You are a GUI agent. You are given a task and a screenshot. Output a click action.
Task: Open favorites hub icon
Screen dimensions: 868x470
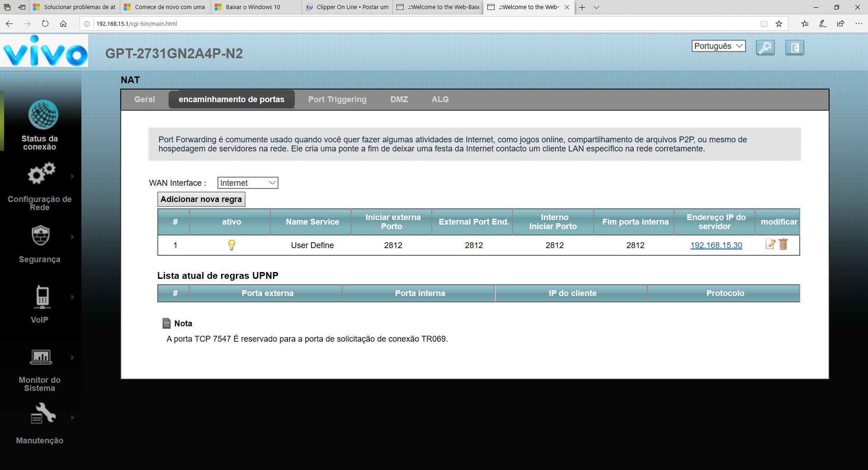[805, 24]
